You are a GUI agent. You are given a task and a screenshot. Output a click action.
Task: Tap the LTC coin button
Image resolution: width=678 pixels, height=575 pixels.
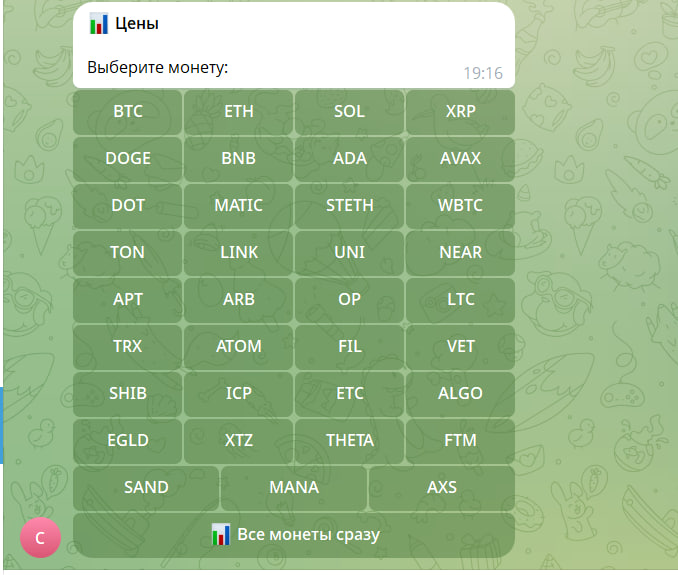pos(461,300)
